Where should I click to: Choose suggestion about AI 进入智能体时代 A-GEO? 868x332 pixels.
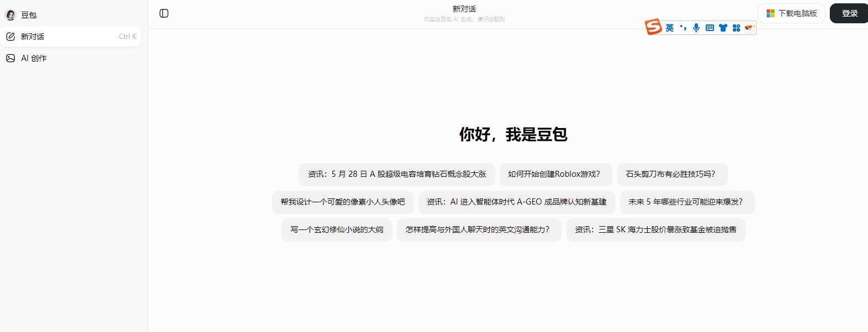click(517, 202)
